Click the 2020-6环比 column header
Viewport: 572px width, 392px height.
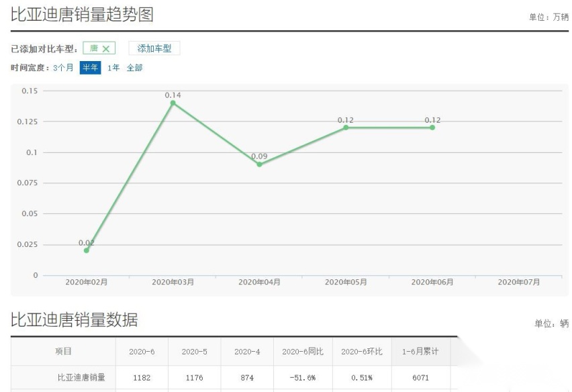(362, 352)
